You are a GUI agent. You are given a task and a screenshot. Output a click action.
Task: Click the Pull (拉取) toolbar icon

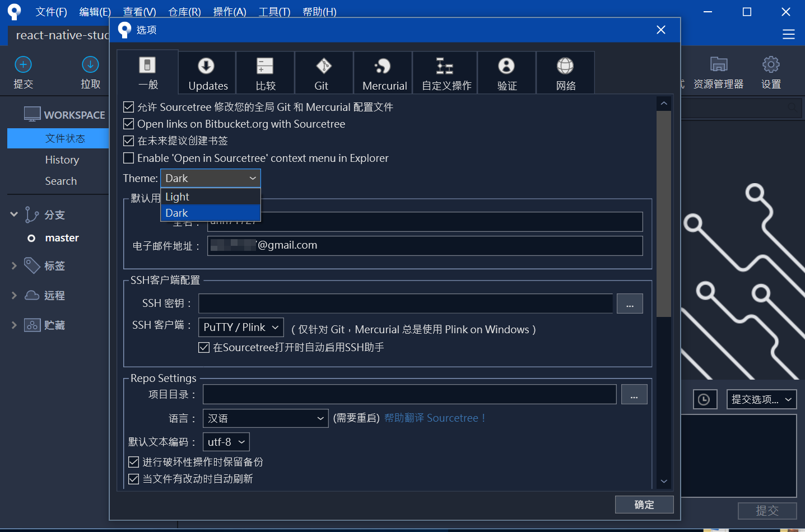tap(90, 64)
